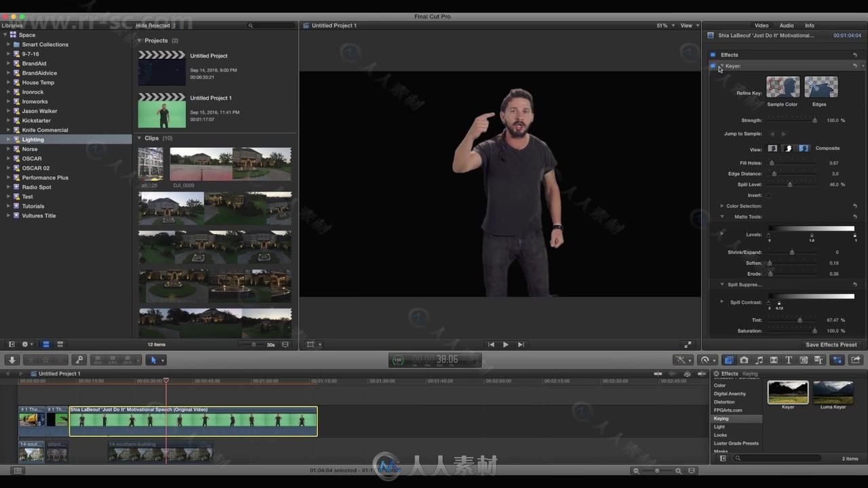868x488 pixels.
Task: Open the Transitions browser
Action: pyautogui.click(x=774, y=360)
